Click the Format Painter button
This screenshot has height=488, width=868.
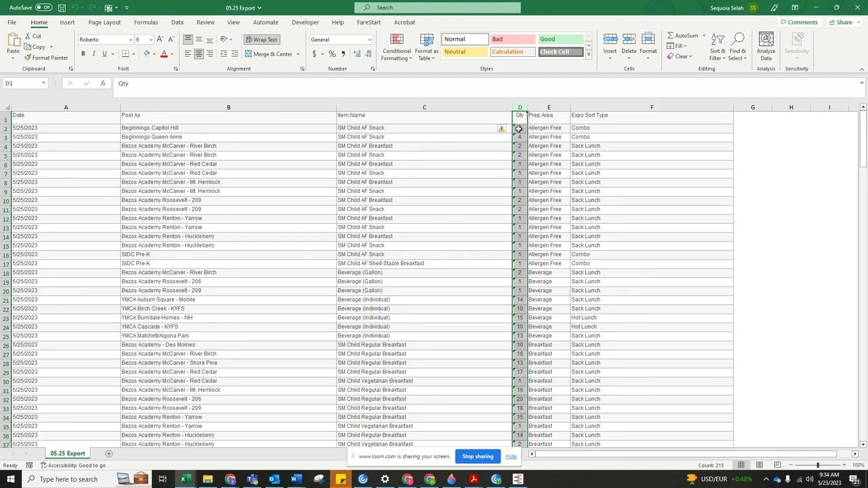tap(46, 58)
